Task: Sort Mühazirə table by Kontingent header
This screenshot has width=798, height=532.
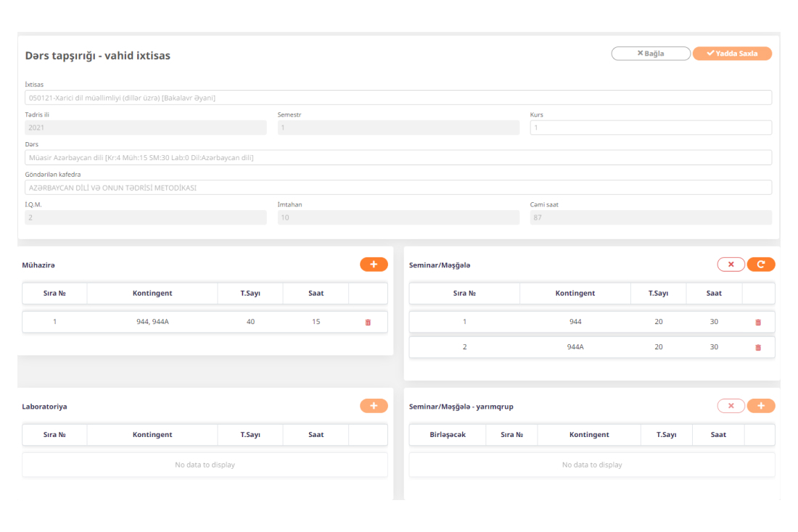Action: pos(152,294)
